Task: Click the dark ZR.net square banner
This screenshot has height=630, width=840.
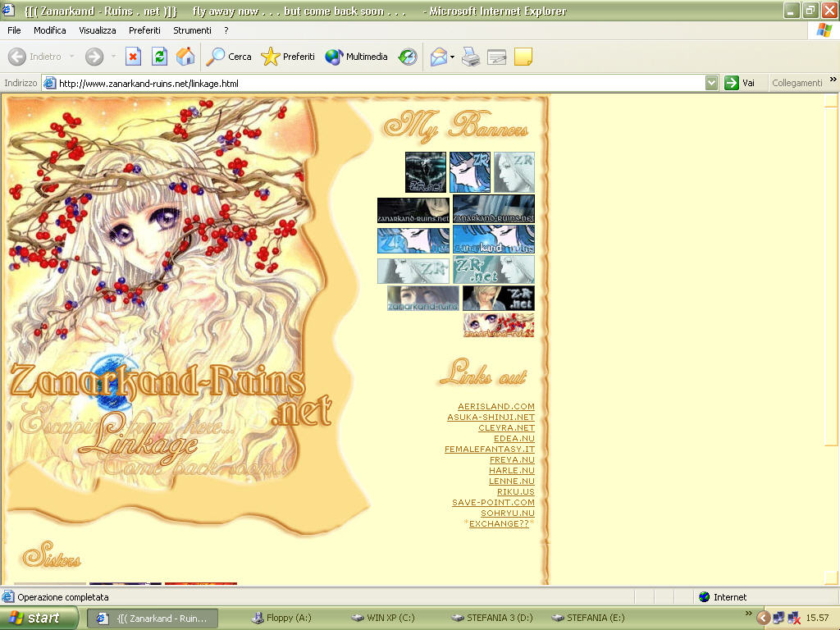Action: 426,172
